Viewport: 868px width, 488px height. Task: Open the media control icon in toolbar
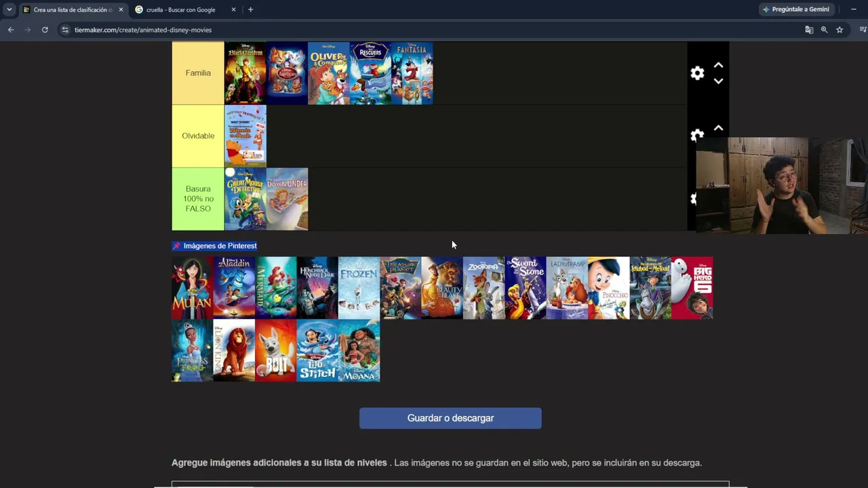863,30
